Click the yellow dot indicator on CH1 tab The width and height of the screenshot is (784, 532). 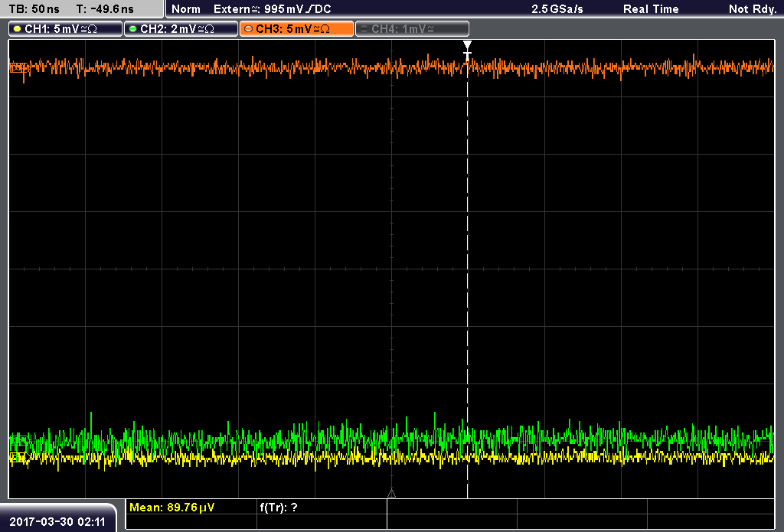point(18,29)
